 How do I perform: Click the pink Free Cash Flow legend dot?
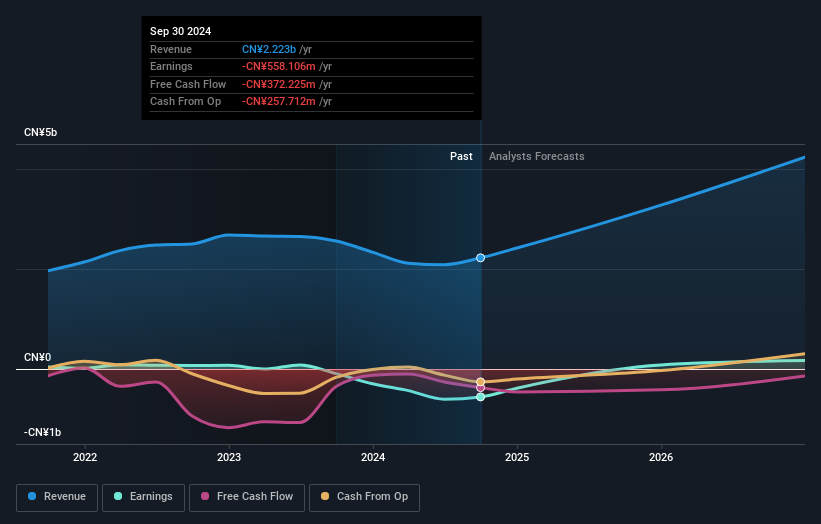pyautogui.click(x=205, y=496)
